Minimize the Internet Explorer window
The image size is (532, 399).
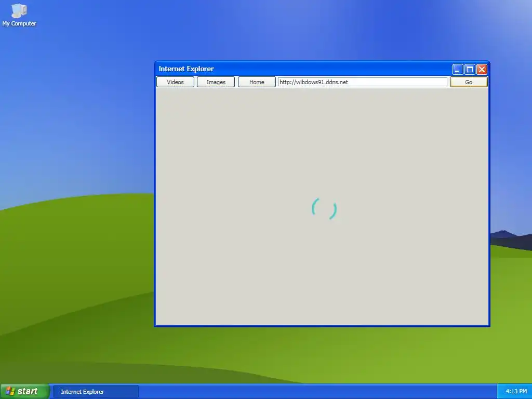tap(457, 69)
